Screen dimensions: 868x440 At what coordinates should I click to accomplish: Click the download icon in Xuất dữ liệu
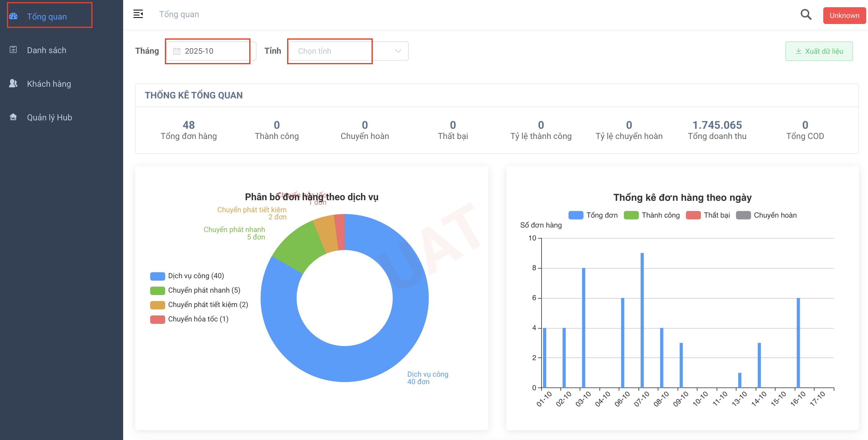(x=798, y=51)
